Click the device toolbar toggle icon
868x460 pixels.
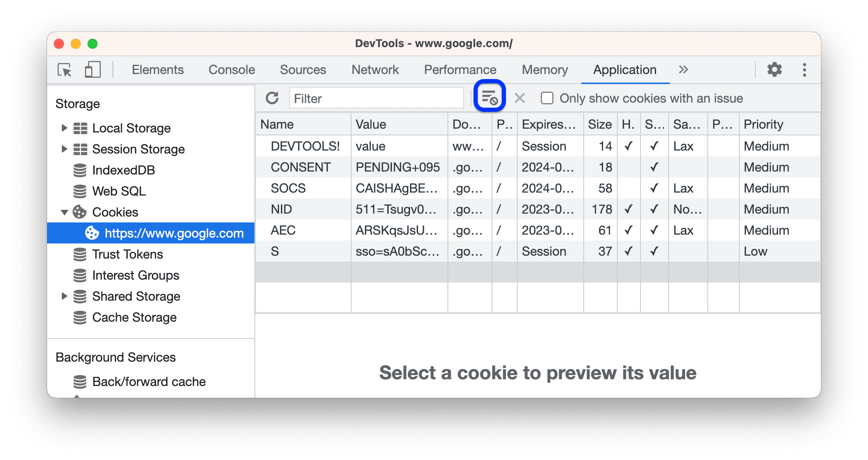click(92, 69)
